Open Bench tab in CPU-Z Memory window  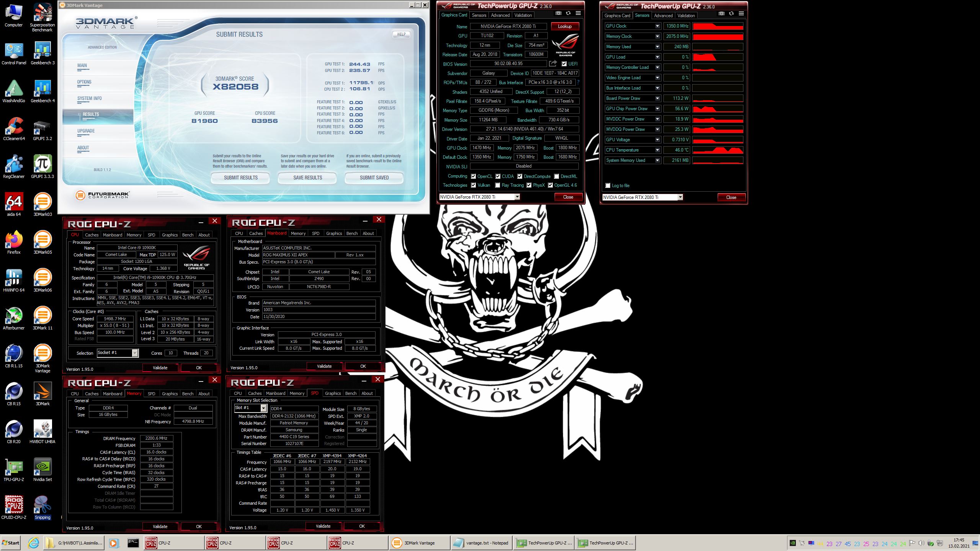point(188,394)
